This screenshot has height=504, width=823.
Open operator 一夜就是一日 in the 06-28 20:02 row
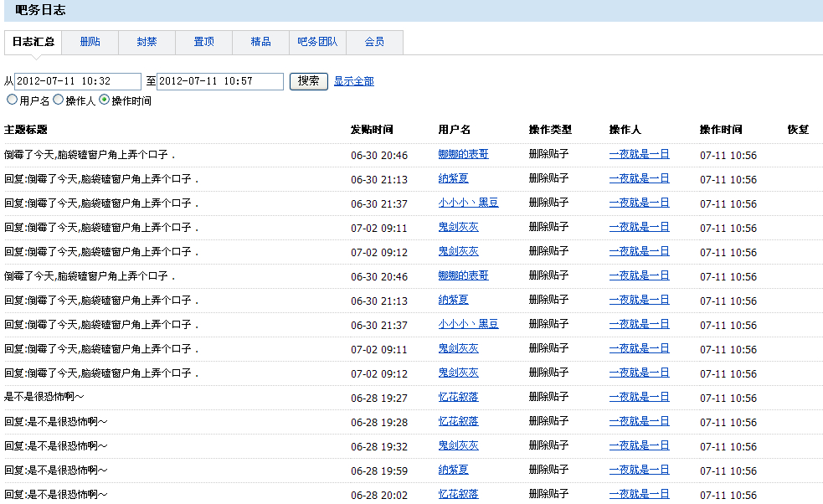click(639, 493)
